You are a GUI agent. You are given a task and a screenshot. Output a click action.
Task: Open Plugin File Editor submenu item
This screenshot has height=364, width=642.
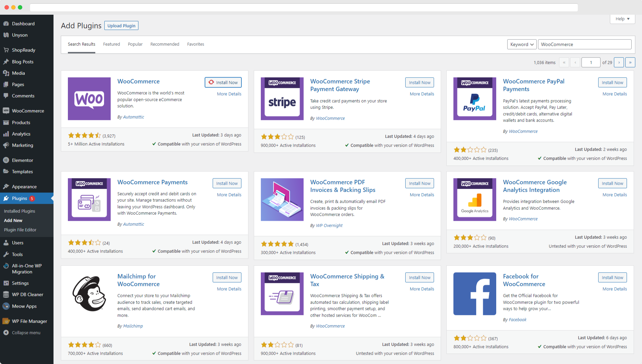[x=20, y=230]
